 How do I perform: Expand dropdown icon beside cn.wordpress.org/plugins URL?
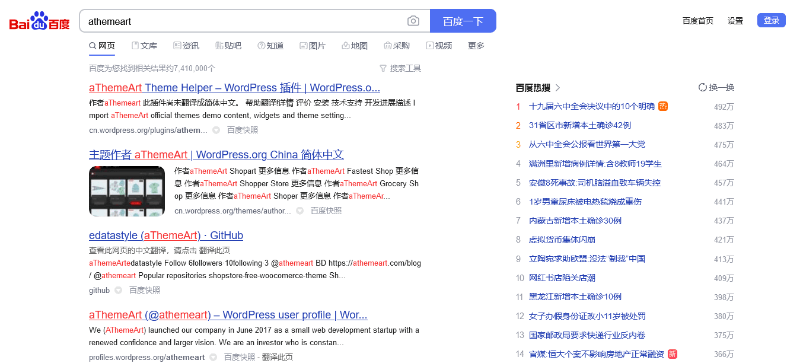pos(216,130)
